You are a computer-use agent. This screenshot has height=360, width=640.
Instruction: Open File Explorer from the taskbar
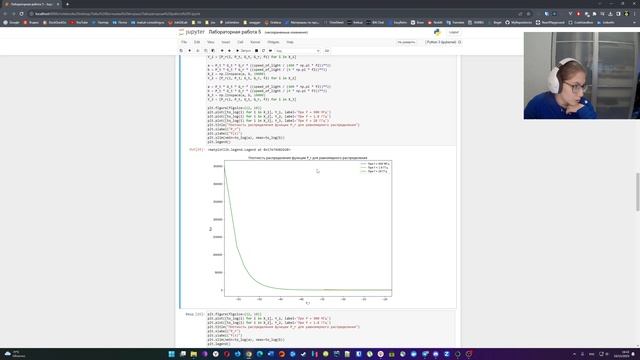[193, 354]
